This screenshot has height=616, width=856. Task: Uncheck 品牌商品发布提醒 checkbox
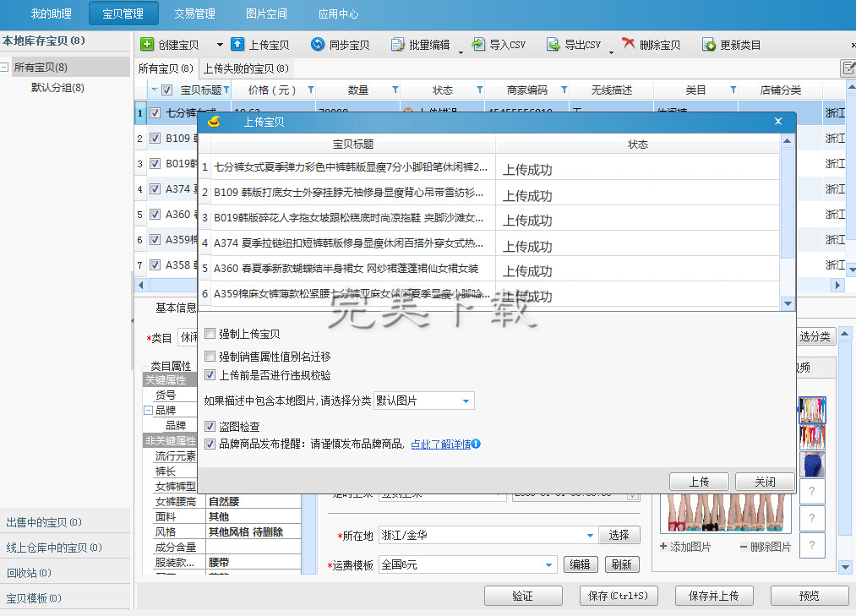[x=210, y=444]
